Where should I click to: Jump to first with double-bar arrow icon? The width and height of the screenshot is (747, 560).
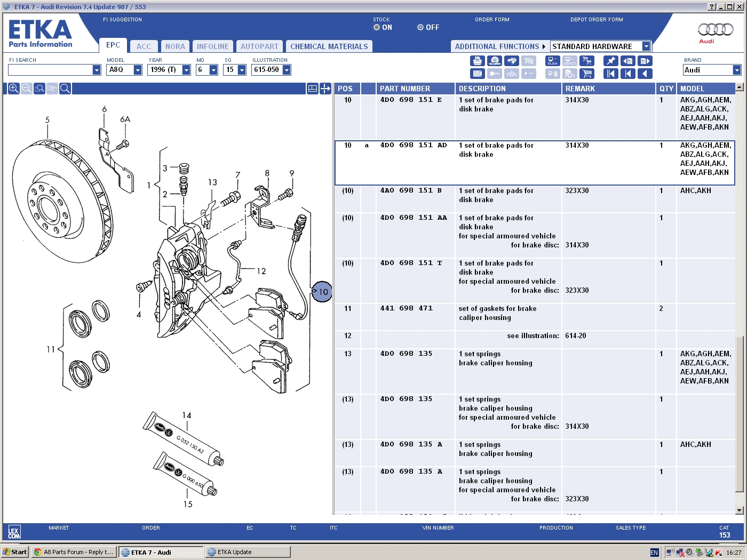click(x=611, y=74)
